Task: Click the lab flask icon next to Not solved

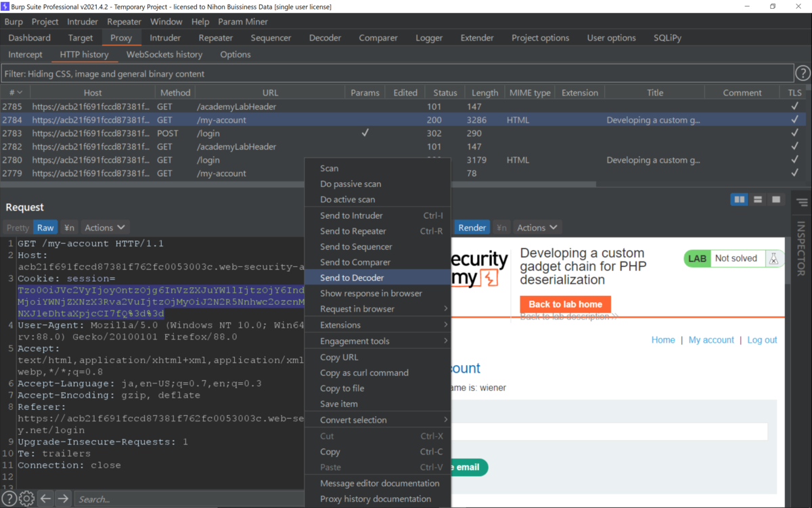Action: (773, 258)
